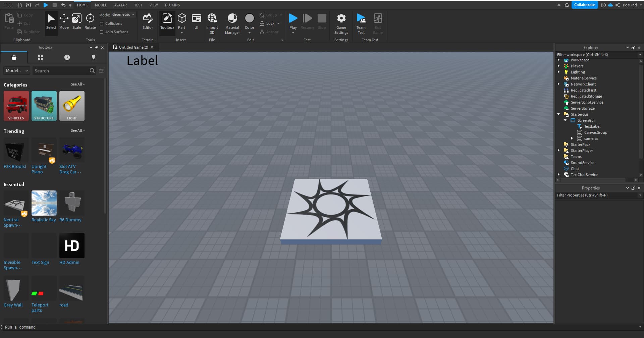Image resolution: width=644 pixels, height=338 pixels.
Task: Select the Rotate tool
Action: tap(90, 21)
